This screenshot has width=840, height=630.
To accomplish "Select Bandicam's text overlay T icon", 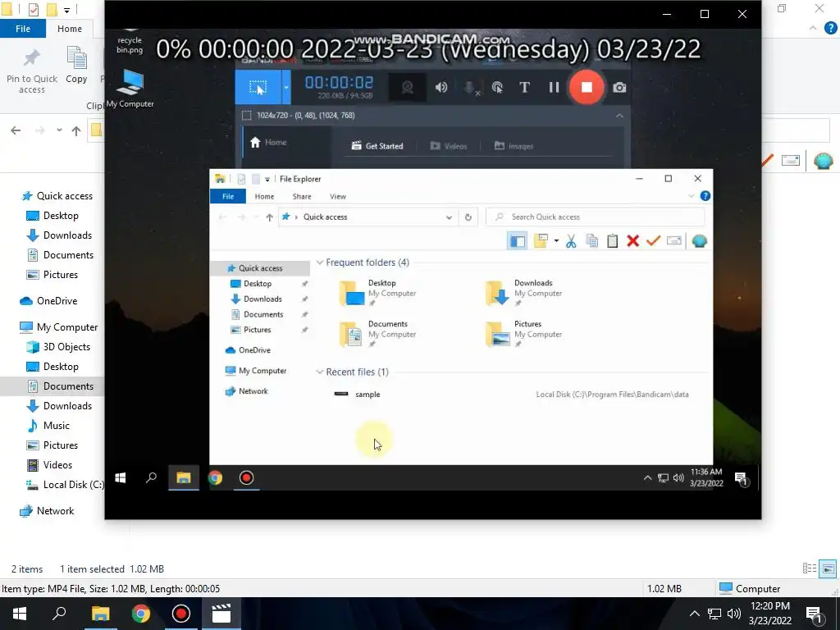I will (x=524, y=87).
